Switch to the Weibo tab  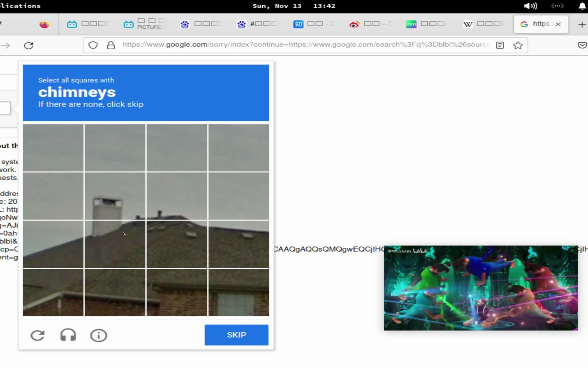coord(372,24)
